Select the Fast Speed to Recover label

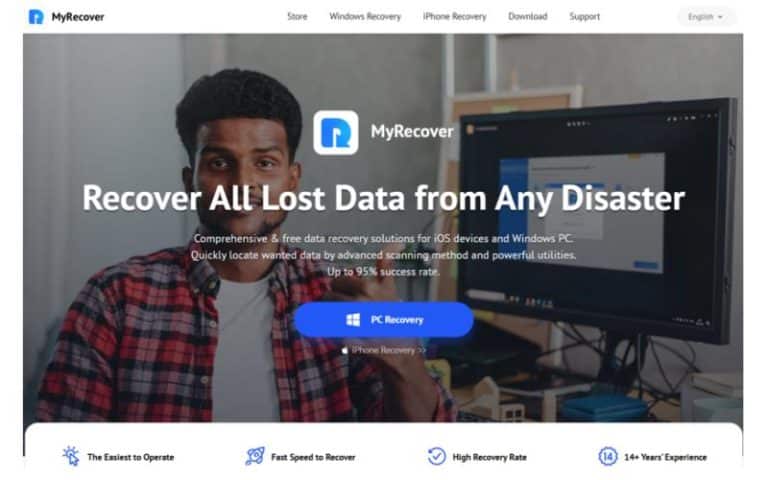click(x=313, y=457)
